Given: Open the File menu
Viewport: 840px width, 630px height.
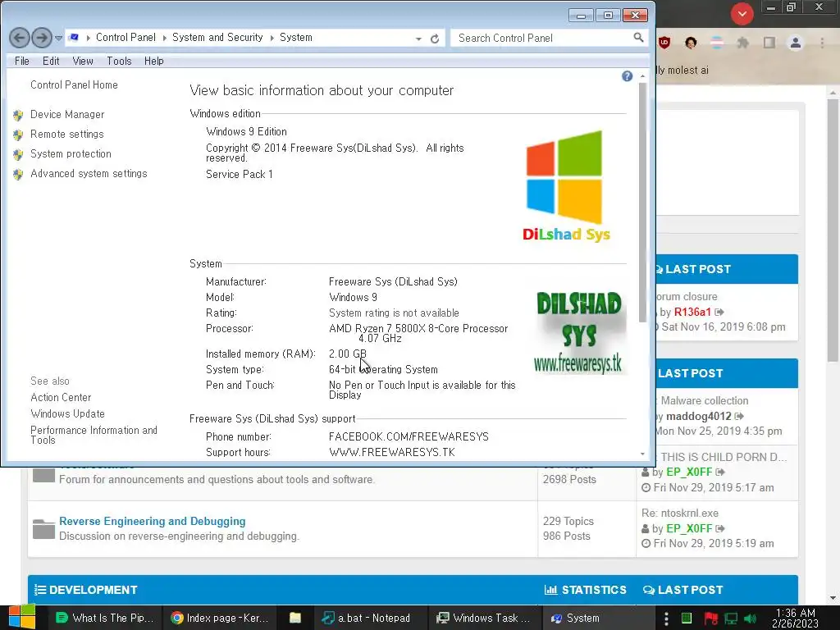Looking at the screenshot, I should coord(22,61).
